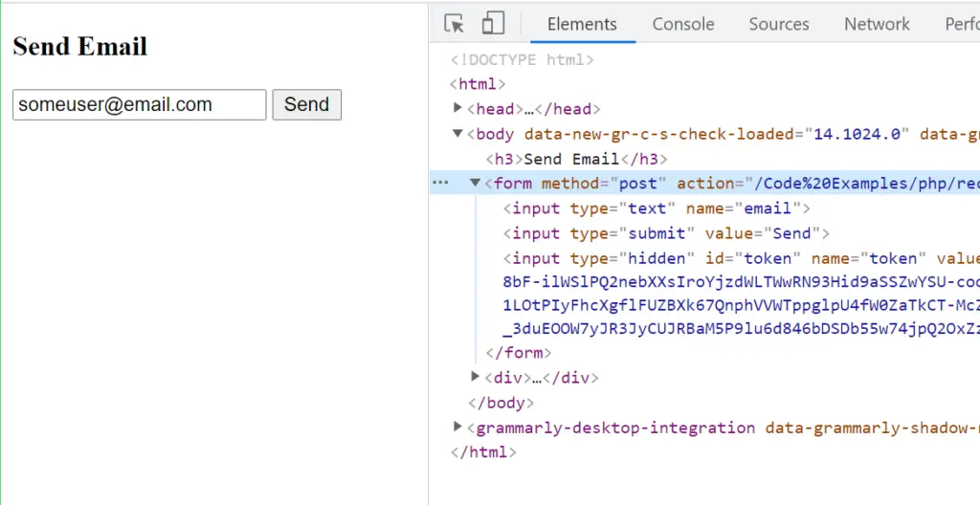Open the Network tab

click(876, 24)
